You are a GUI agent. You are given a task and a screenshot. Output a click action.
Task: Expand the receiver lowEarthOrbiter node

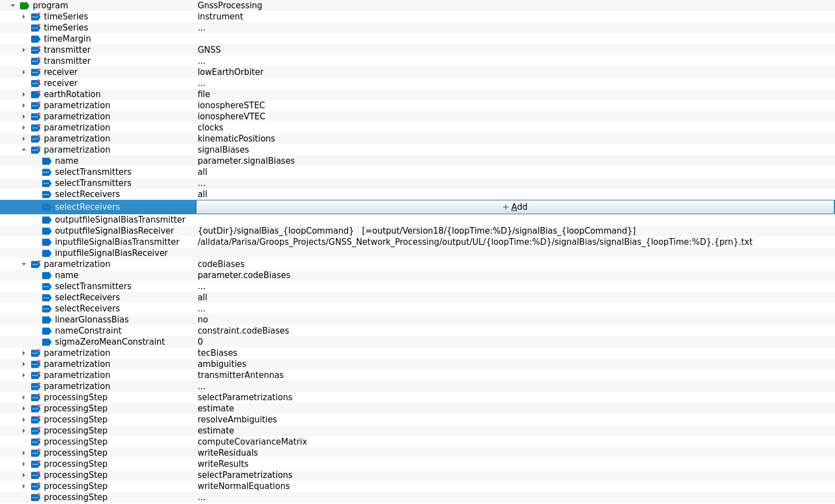(x=23, y=72)
